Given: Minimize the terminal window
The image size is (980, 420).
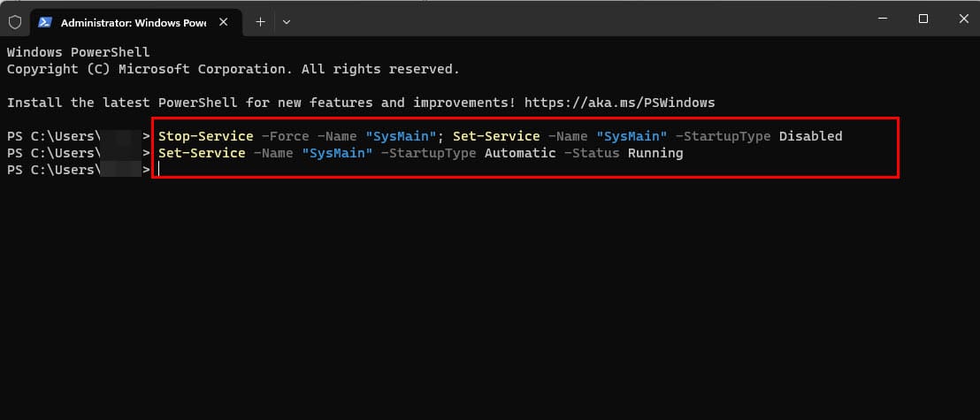Looking at the screenshot, I should click(881, 19).
